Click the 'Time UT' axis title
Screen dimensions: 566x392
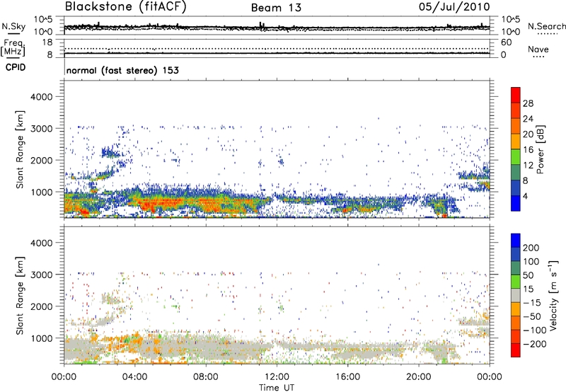tap(277, 387)
